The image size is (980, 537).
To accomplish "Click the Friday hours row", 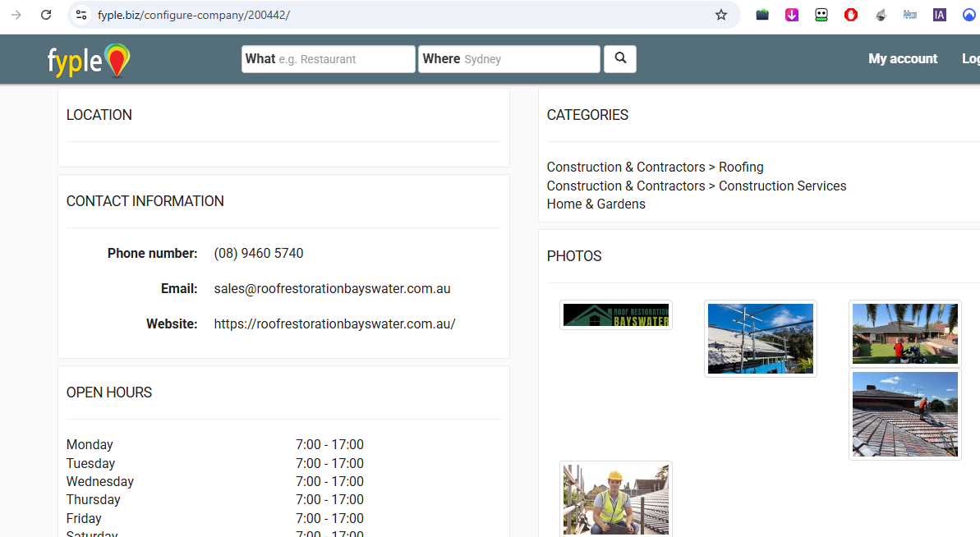I will [x=215, y=518].
